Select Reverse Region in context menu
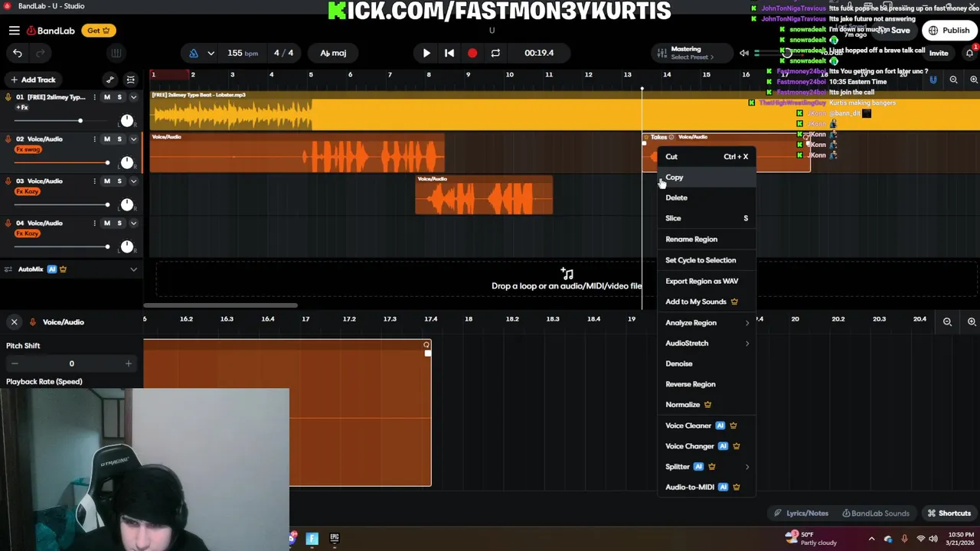 point(707,384)
